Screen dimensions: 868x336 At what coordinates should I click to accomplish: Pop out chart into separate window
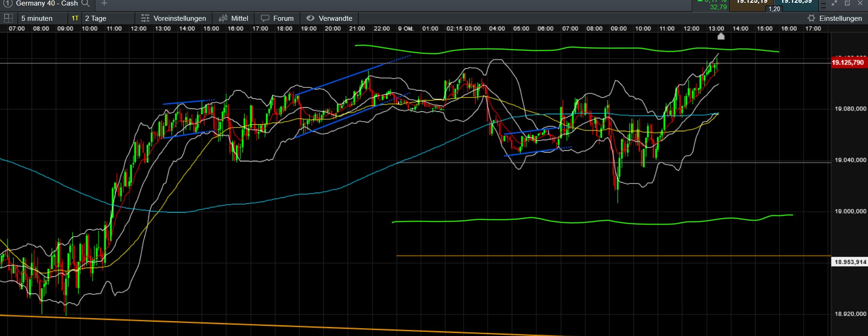[x=847, y=3]
